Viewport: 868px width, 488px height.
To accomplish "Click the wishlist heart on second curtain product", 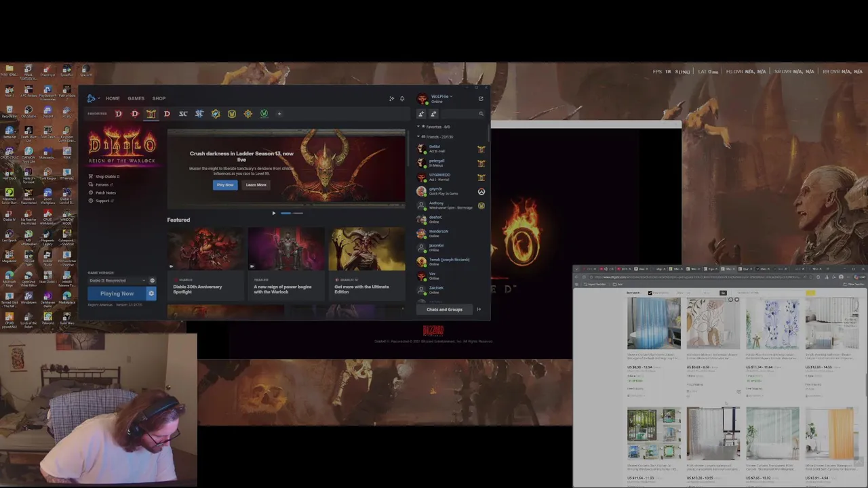I will coord(736,300).
